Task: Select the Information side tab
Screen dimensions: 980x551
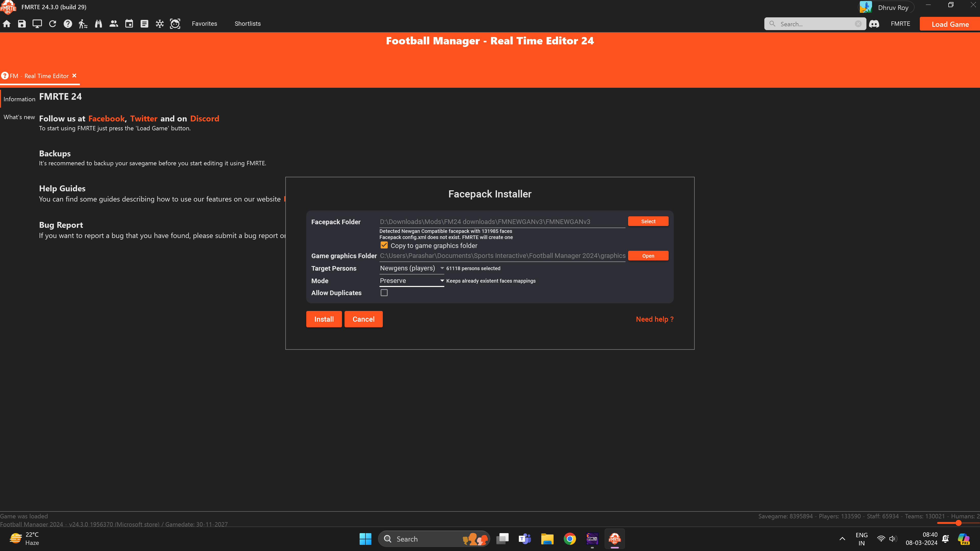Action: coord(19,99)
